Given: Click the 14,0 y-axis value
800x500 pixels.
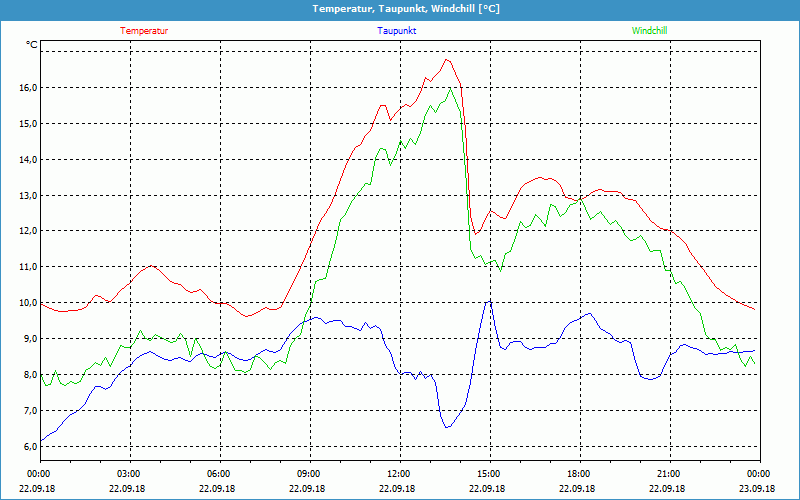Looking at the screenshot, I should 29,160.
